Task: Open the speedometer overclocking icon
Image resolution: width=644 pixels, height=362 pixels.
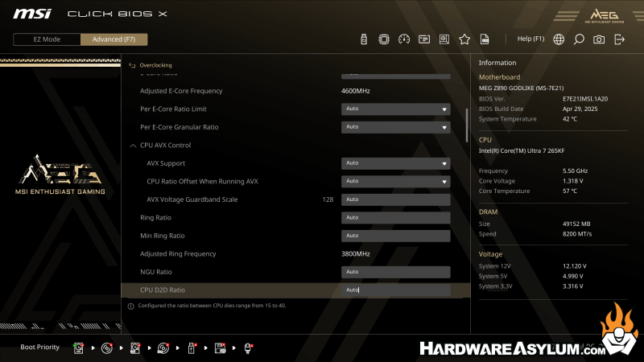Action: click(x=404, y=39)
